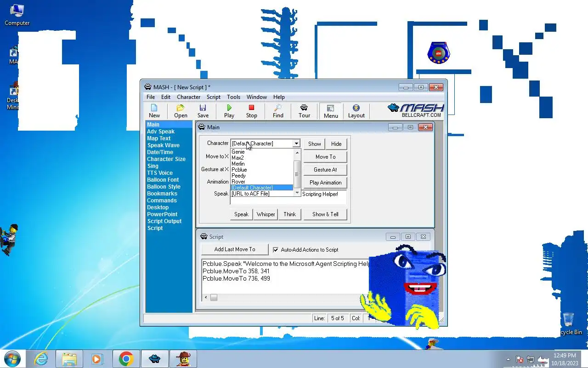
Task: Open File Explorer from the taskbar
Action: [x=69, y=359]
